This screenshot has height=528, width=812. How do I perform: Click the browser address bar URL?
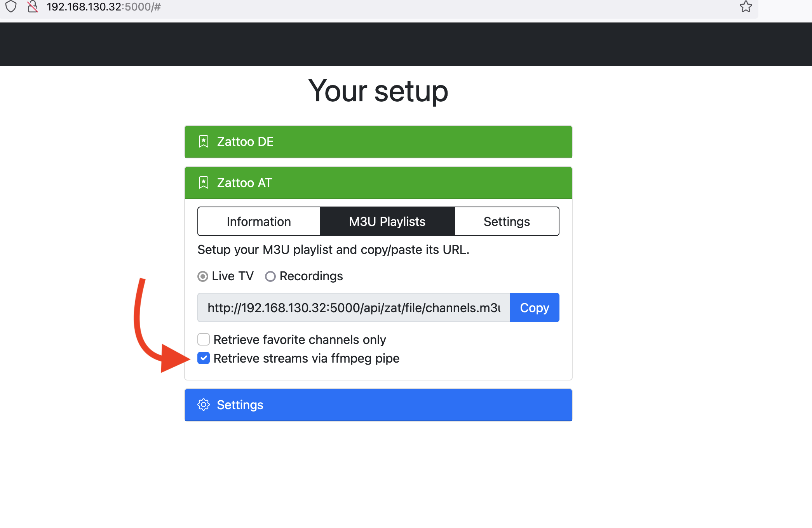click(104, 7)
